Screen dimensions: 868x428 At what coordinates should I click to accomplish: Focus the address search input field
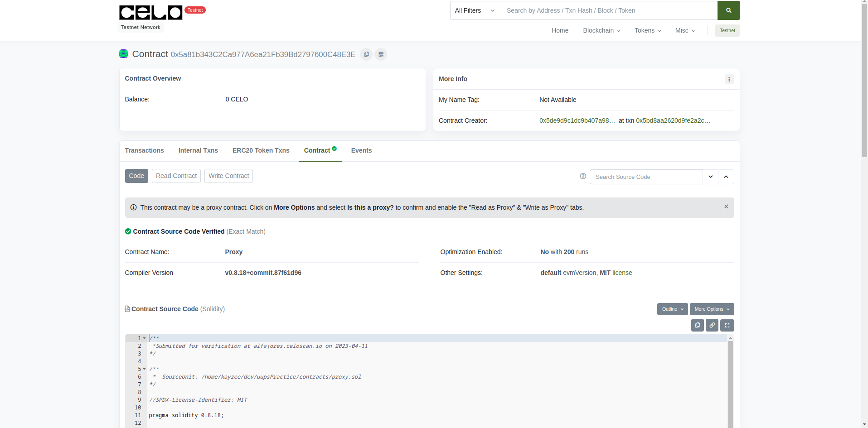(610, 10)
